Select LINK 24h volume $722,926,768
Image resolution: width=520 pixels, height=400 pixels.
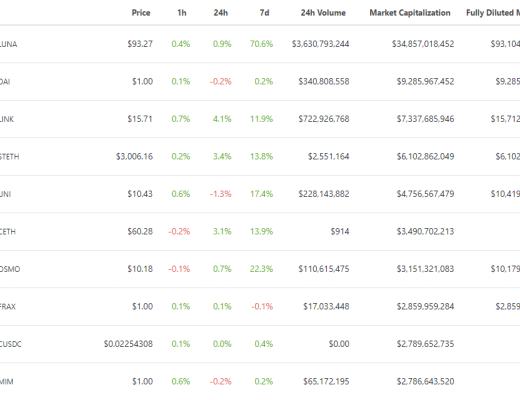[x=324, y=119]
